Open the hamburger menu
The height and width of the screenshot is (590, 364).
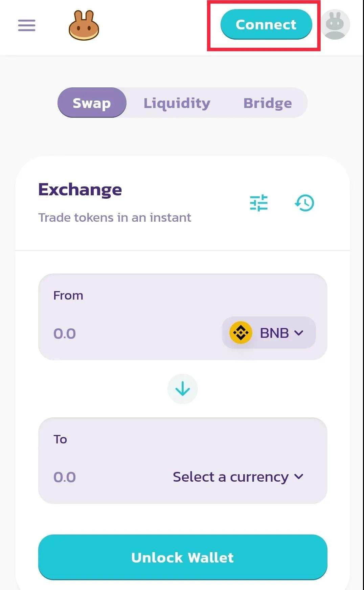[x=27, y=25]
